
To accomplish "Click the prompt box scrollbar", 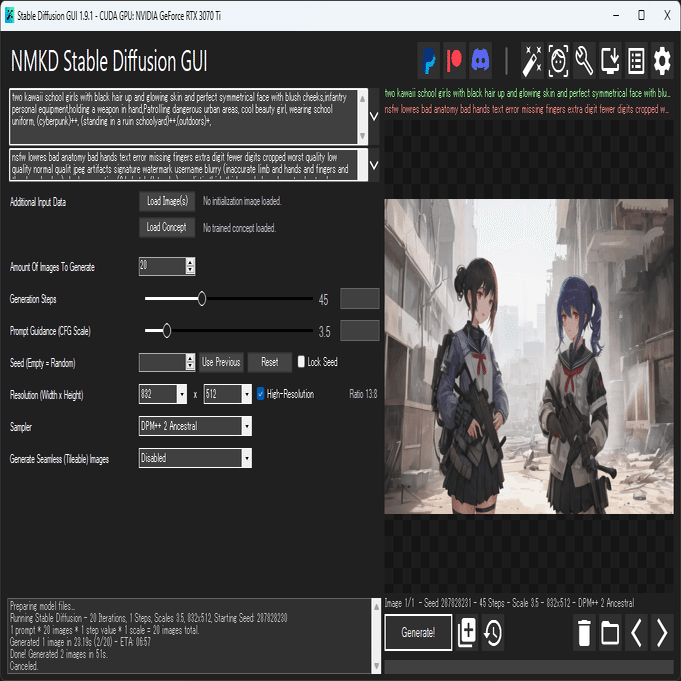I will (x=363, y=116).
